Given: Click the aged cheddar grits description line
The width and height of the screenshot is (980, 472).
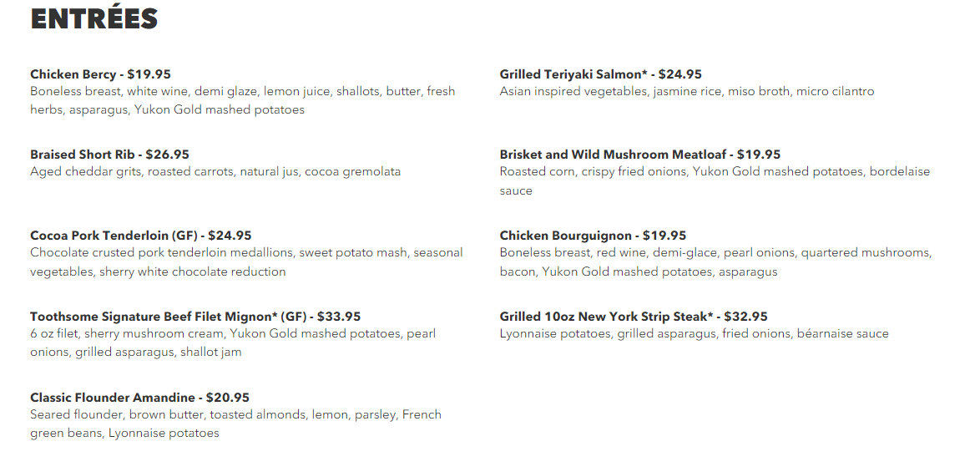Looking at the screenshot, I should 215,172.
